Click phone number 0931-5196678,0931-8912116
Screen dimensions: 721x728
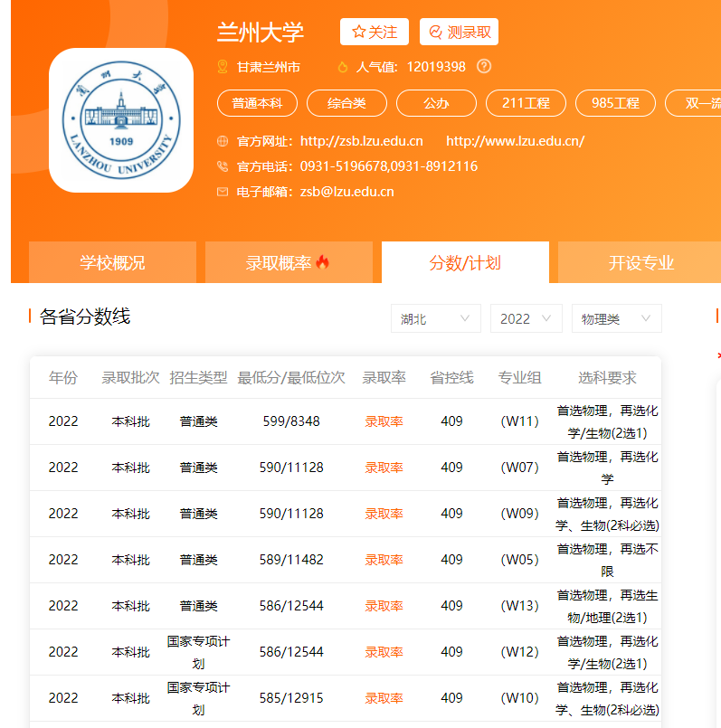(389, 166)
